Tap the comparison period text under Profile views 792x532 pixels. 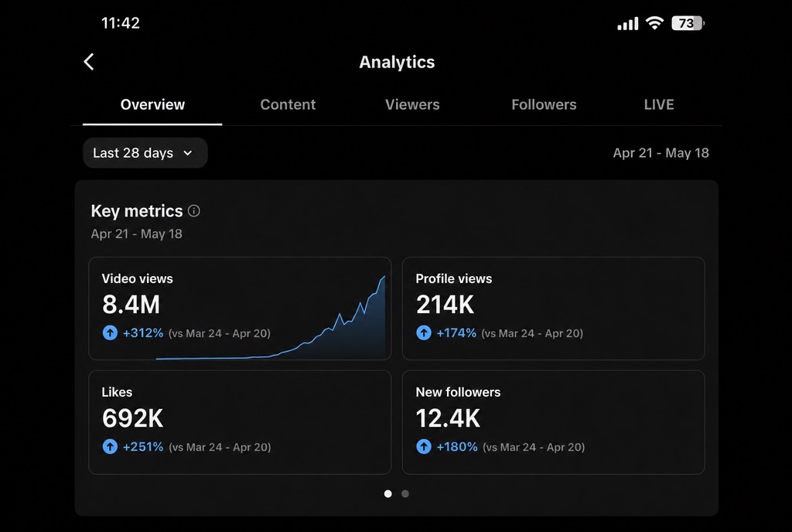[532, 333]
